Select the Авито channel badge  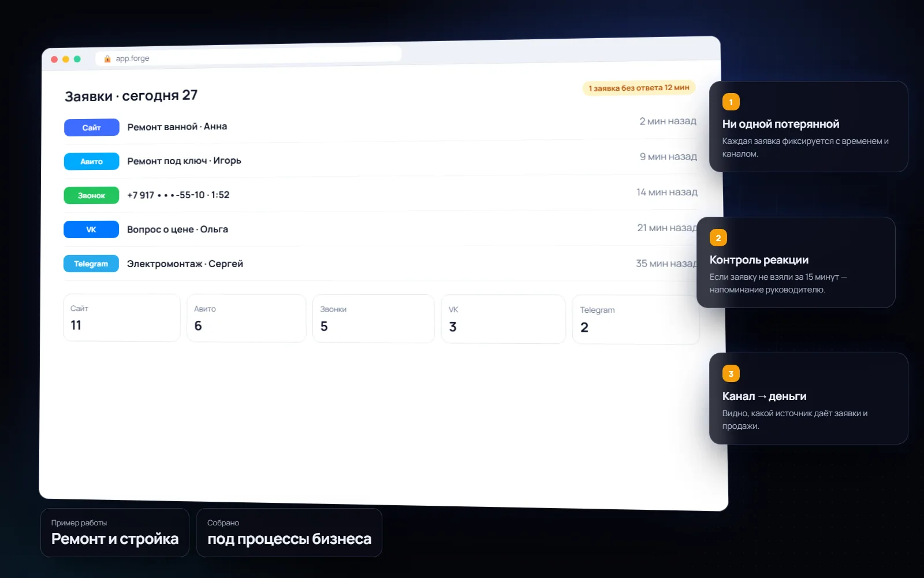coord(91,161)
